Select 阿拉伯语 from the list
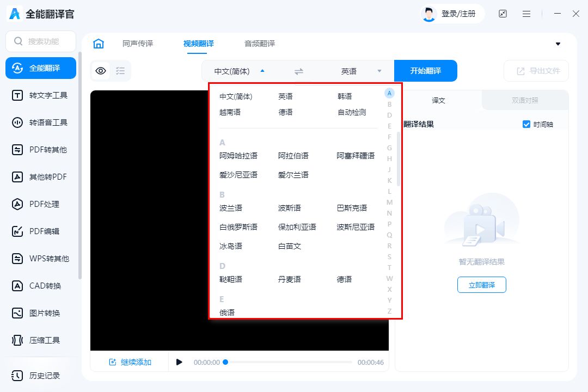Image resolution: width=588 pixels, height=392 pixels. (x=293, y=156)
